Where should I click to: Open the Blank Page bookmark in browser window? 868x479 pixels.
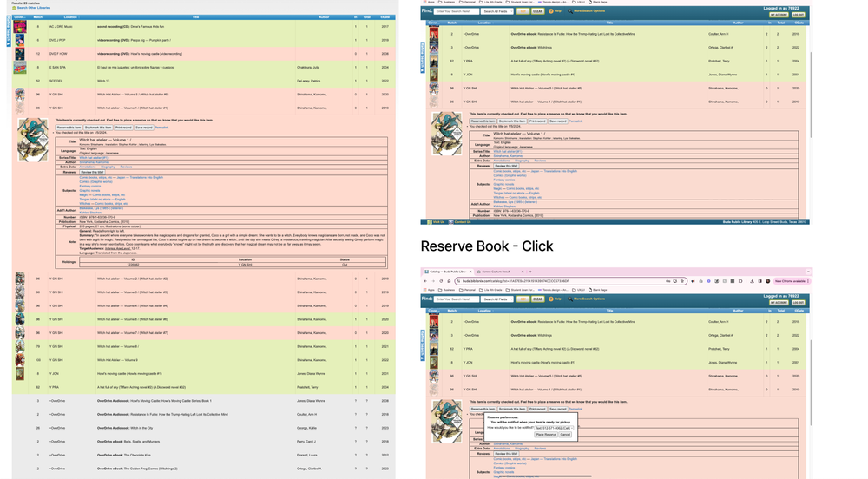598,290
